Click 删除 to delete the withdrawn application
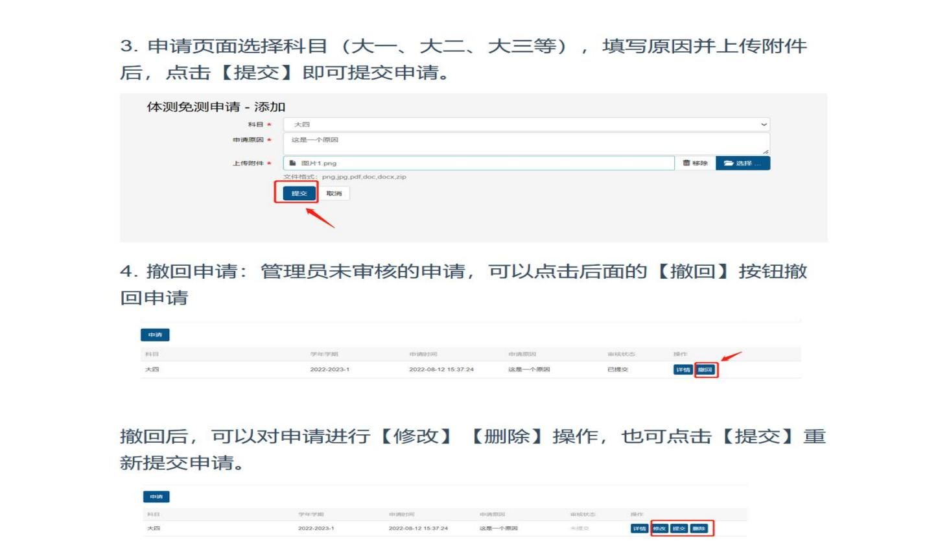 (x=699, y=529)
